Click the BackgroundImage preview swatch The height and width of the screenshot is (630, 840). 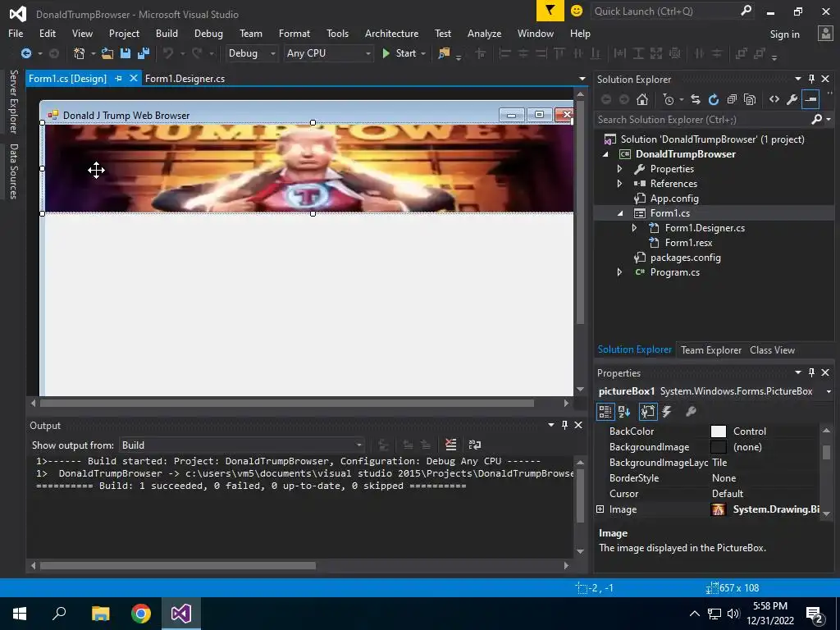(x=718, y=447)
